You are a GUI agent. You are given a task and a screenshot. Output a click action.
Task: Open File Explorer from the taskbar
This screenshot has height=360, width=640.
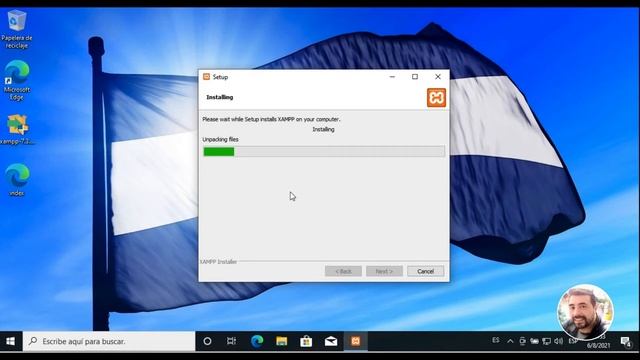click(282, 341)
